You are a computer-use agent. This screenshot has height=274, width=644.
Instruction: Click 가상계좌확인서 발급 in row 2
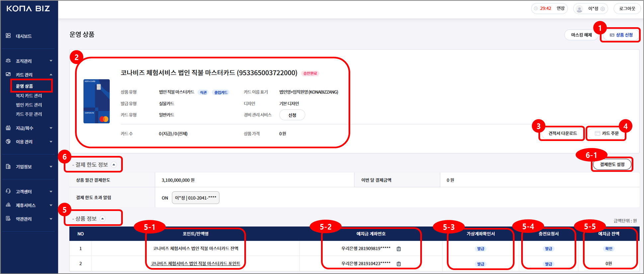pos(481,264)
